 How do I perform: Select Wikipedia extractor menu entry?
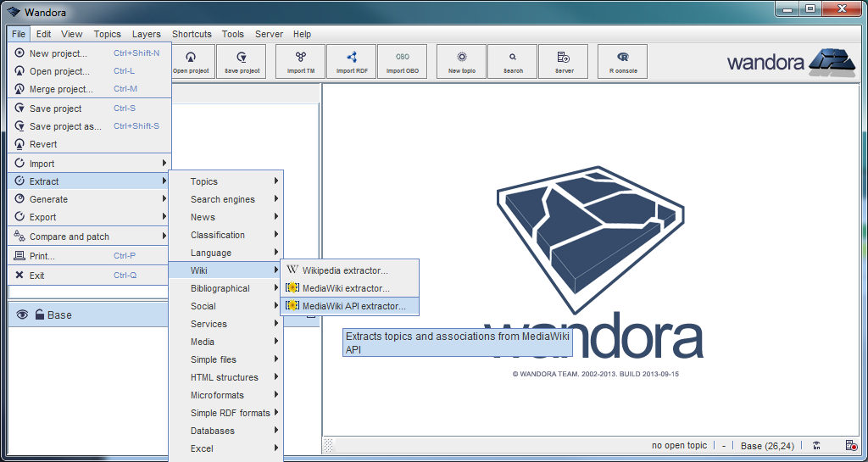pos(345,270)
